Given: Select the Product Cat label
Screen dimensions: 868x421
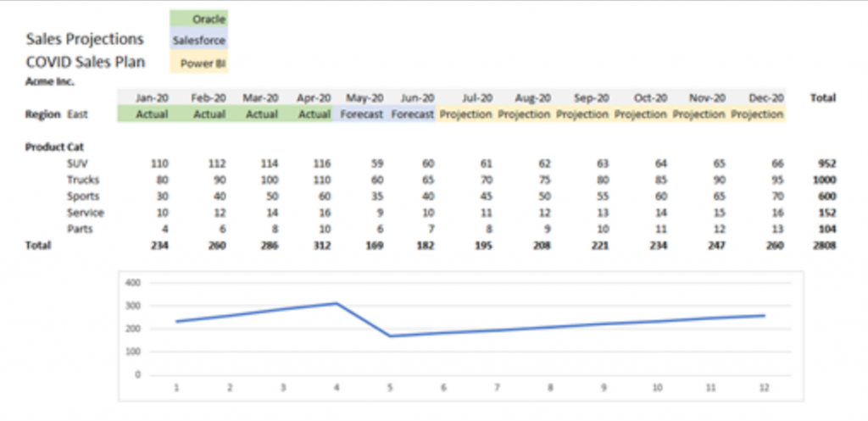Looking at the screenshot, I should pos(54,147).
